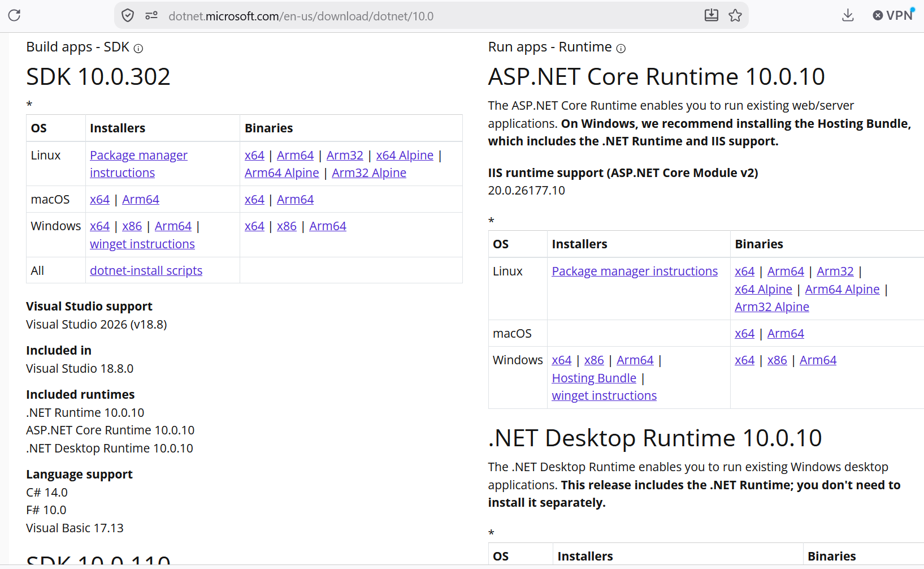
Task: Click the box-with-arrow icon in address bar
Action: coord(712,15)
